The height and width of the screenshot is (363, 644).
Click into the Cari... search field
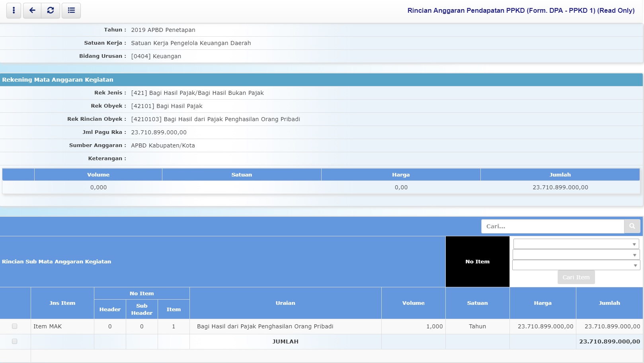coord(552,226)
